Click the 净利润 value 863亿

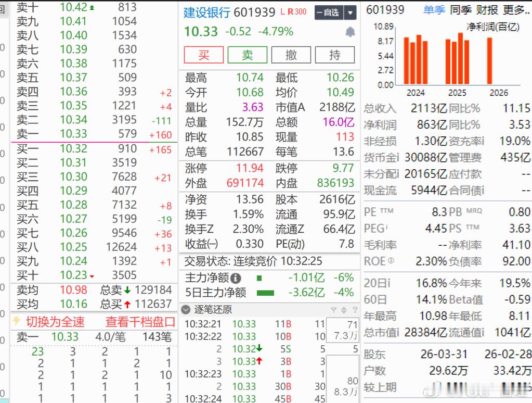(432, 125)
